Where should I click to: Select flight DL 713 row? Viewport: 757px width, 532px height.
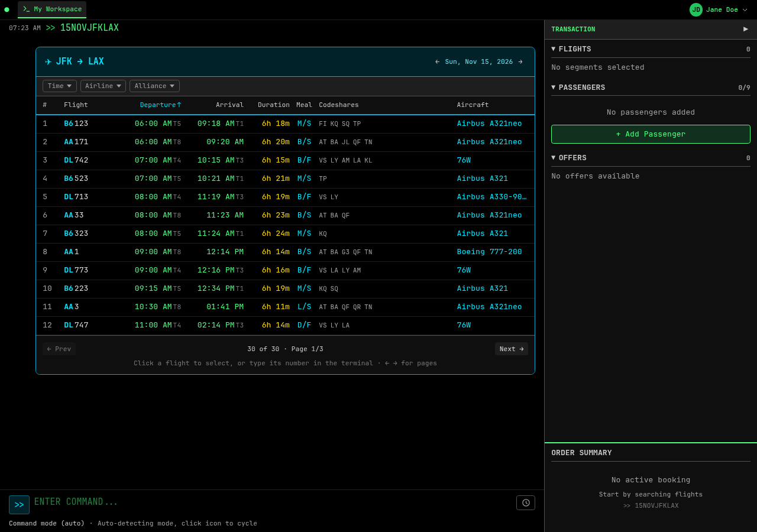point(285,197)
